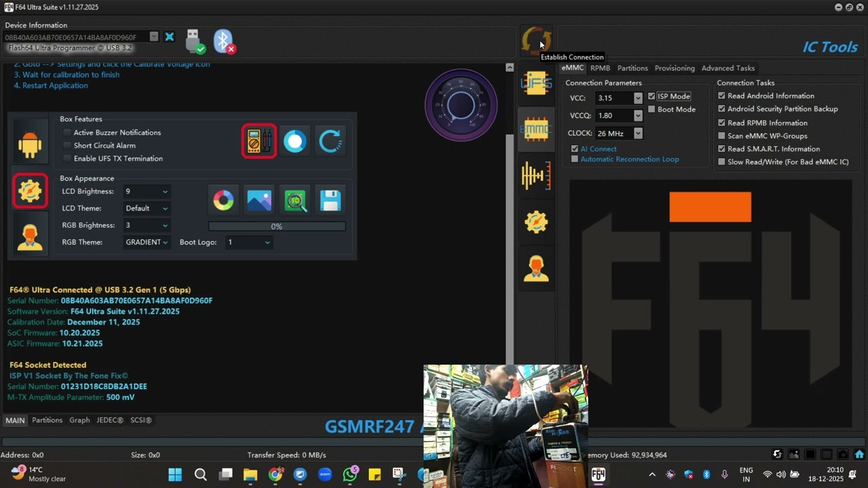
Task: Toggle Enable UFS TX Termination
Action: point(67,159)
